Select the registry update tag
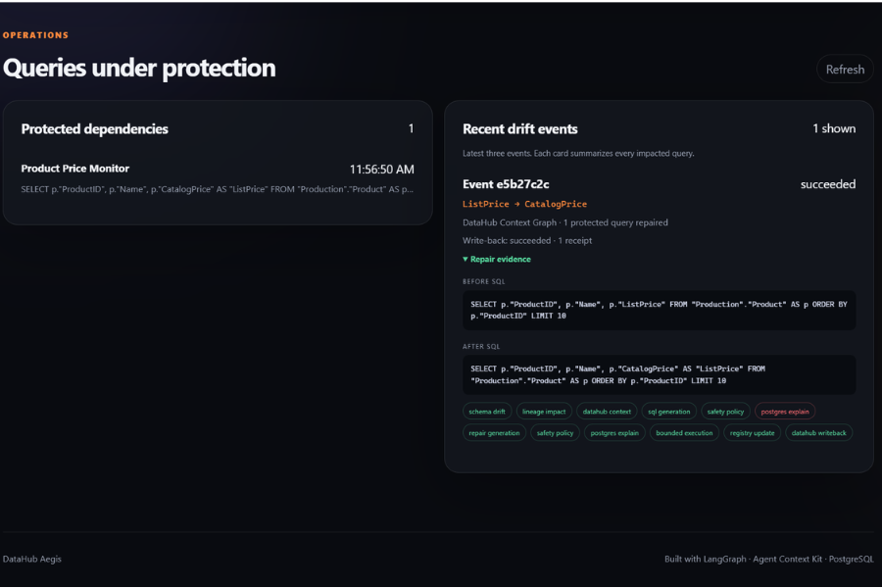The image size is (882, 588). (752, 433)
